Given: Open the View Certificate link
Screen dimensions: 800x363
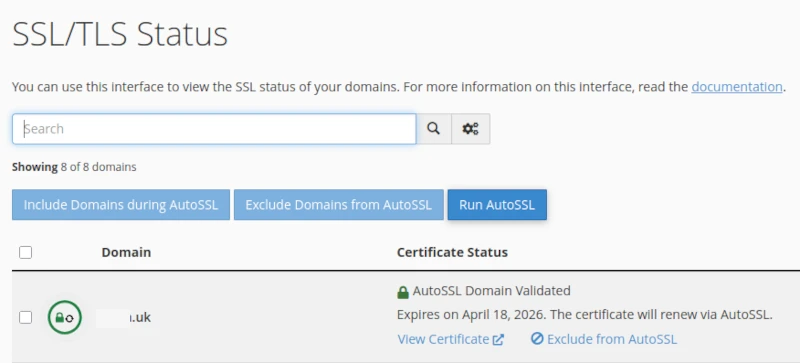Looking at the screenshot, I should [451, 339].
